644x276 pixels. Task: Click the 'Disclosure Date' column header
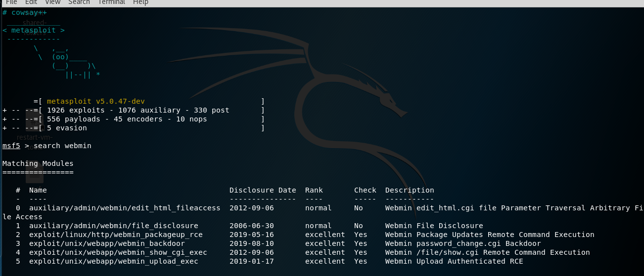pyautogui.click(x=263, y=191)
